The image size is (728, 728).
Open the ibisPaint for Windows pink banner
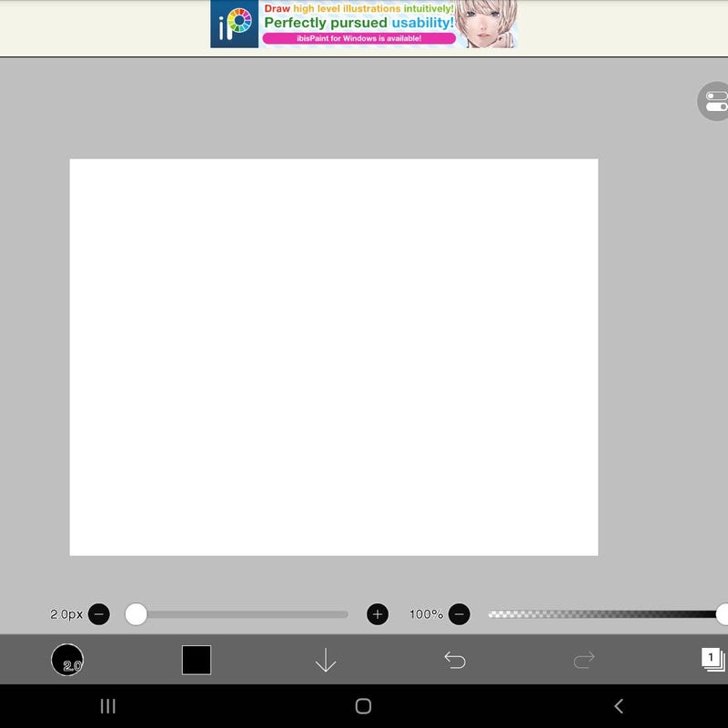pos(359,38)
